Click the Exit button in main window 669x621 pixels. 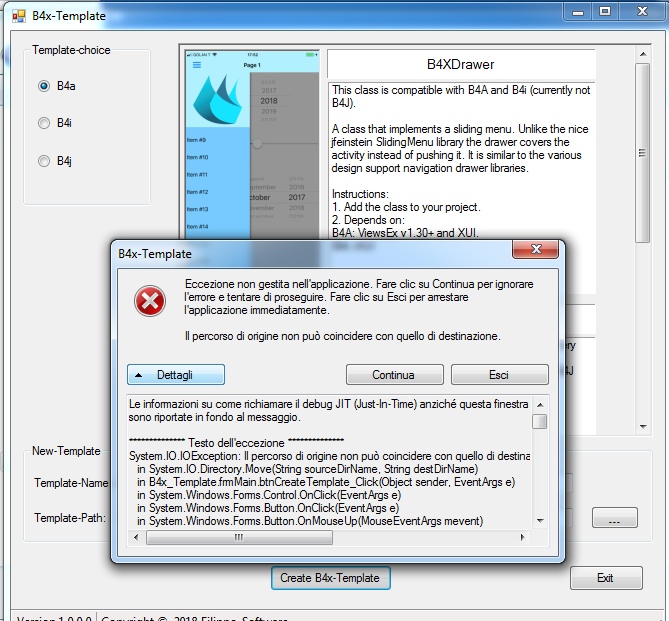pyautogui.click(x=606, y=578)
